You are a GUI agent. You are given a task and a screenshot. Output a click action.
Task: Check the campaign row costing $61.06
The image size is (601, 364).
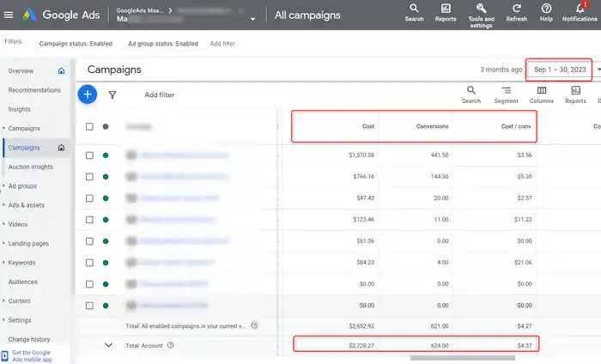pos(89,241)
